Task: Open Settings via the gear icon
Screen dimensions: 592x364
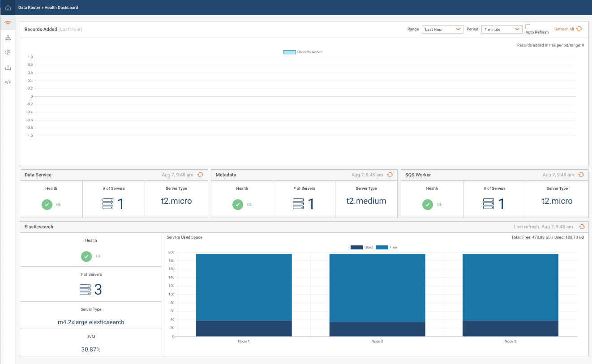Action: [x=8, y=52]
